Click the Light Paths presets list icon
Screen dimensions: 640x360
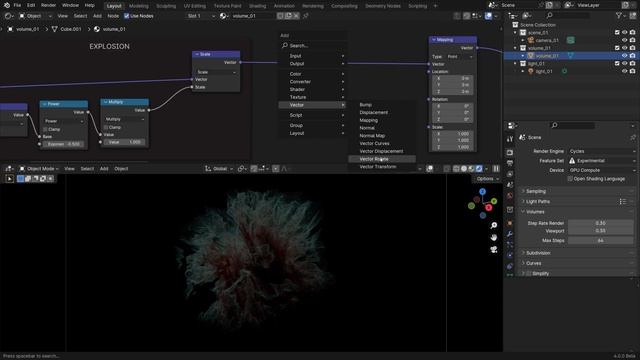[622, 201]
